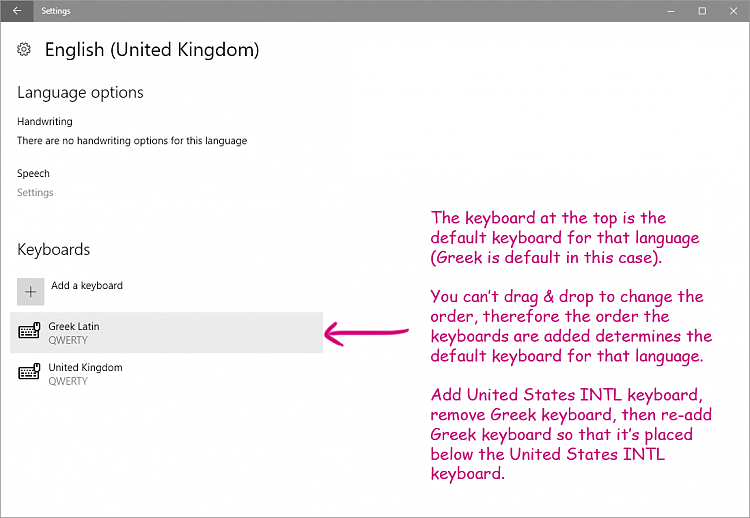Select the United Kingdom keyboard name

(x=85, y=368)
